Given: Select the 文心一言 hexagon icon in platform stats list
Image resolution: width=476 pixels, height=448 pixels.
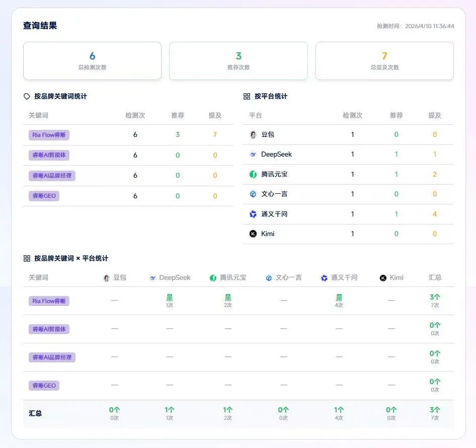Looking at the screenshot, I should pyautogui.click(x=253, y=194).
